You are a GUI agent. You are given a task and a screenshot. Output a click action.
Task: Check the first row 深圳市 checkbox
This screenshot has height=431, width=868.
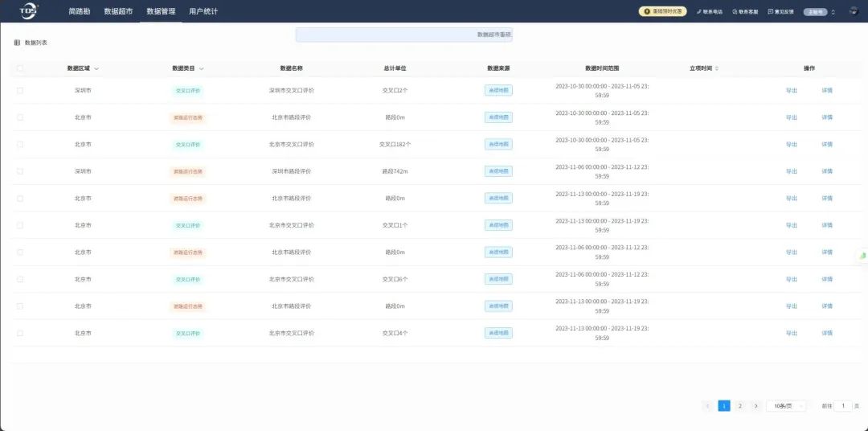(20, 90)
